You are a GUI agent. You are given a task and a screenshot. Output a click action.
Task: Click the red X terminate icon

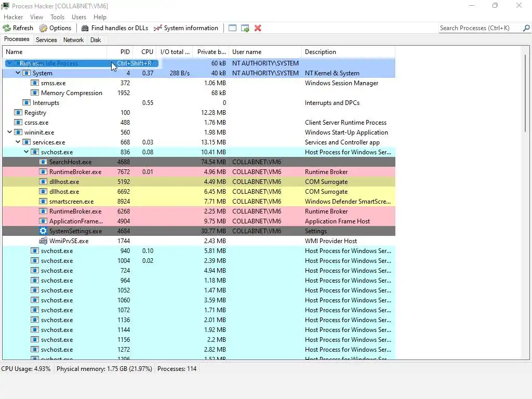click(258, 28)
